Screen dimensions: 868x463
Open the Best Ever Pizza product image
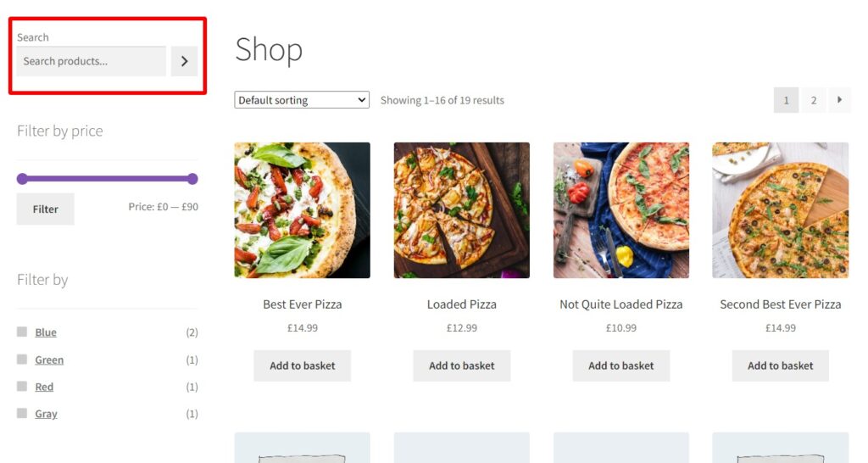(x=302, y=210)
